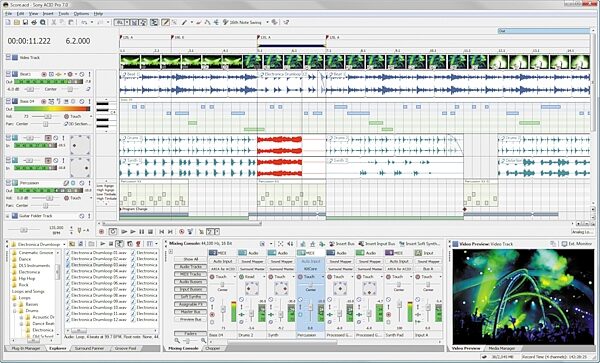Click the Cut scissors icon in toolbar

[x=54, y=23]
